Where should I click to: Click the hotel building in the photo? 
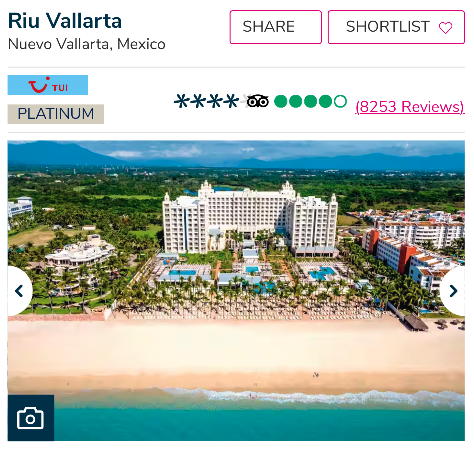(250, 220)
